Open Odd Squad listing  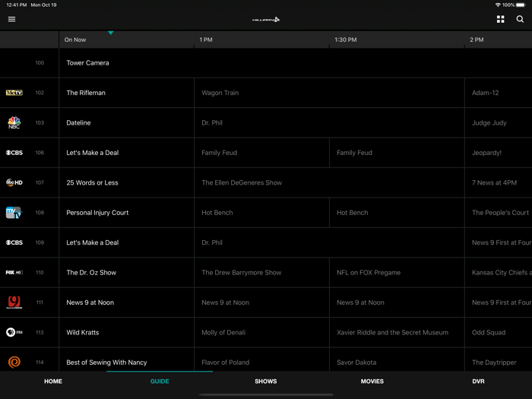coord(499,332)
